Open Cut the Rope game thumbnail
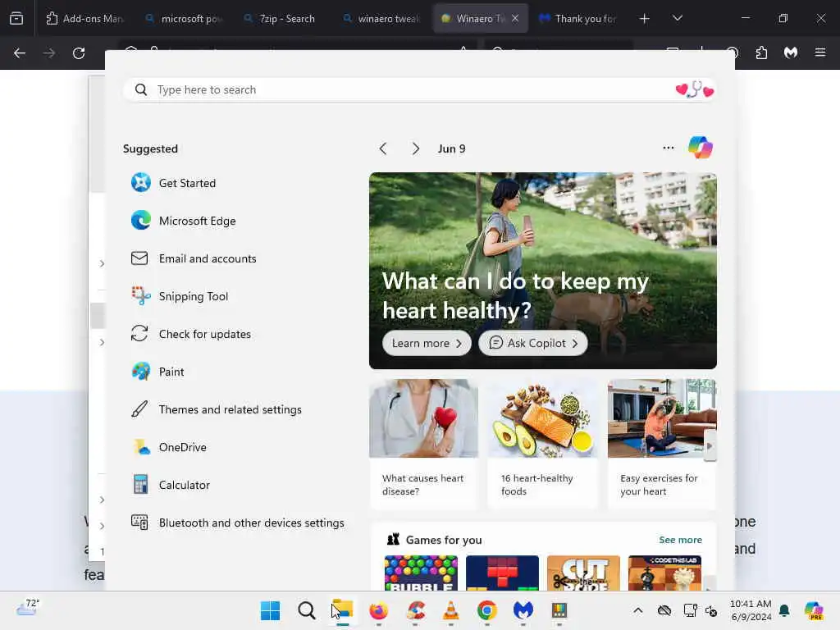 pos(583,573)
